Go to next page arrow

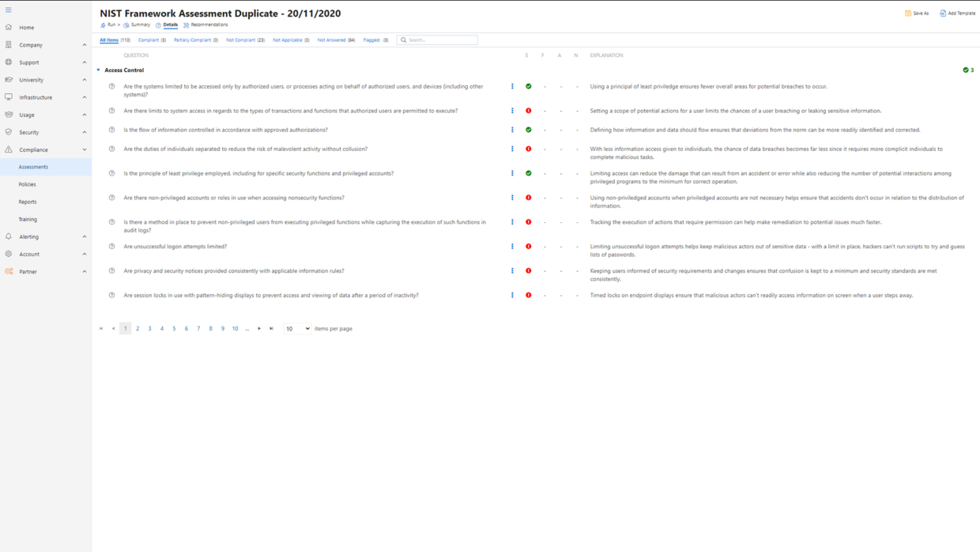pos(259,329)
